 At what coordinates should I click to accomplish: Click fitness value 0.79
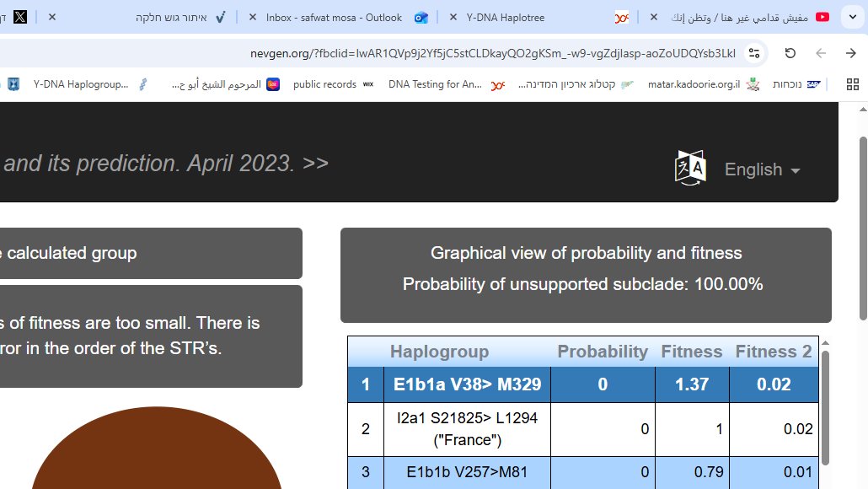pos(709,472)
